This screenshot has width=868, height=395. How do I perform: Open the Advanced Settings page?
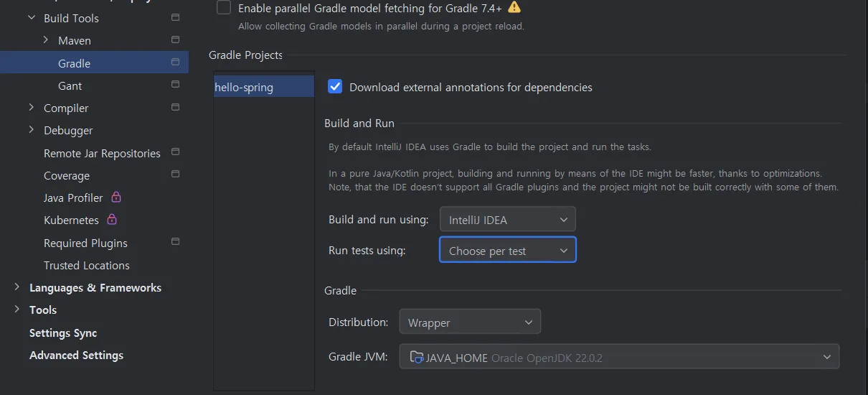[x=76, y=355]
